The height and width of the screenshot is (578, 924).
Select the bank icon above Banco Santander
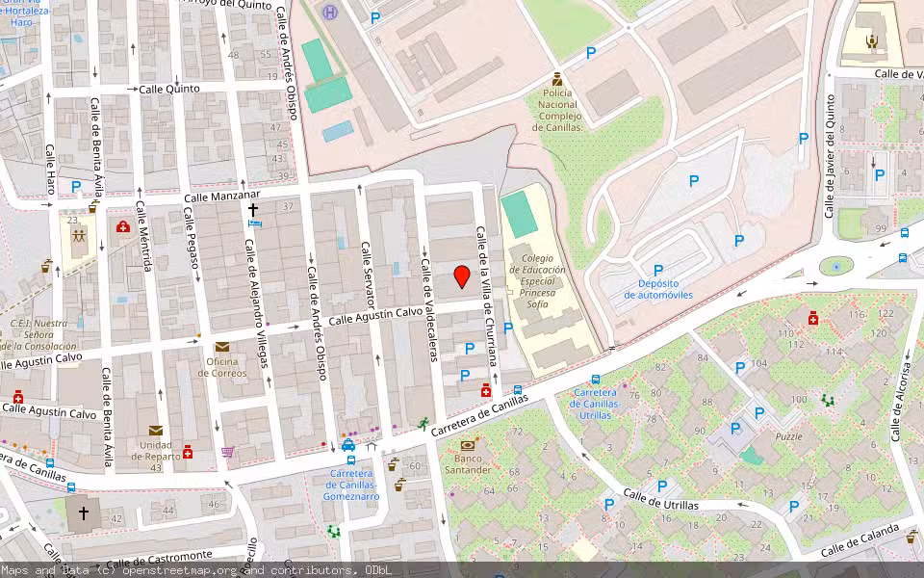[x=468, y=445]
